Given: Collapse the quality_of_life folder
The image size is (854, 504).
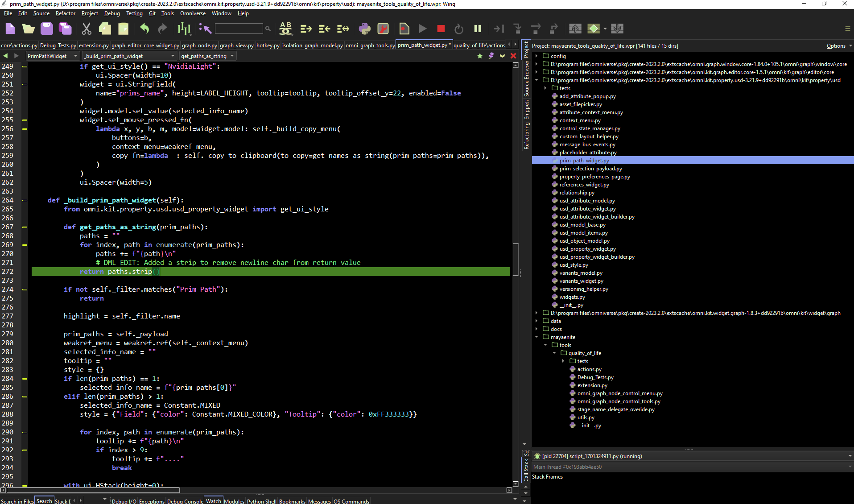Looking at the screenshot, I should pos(555,353).
